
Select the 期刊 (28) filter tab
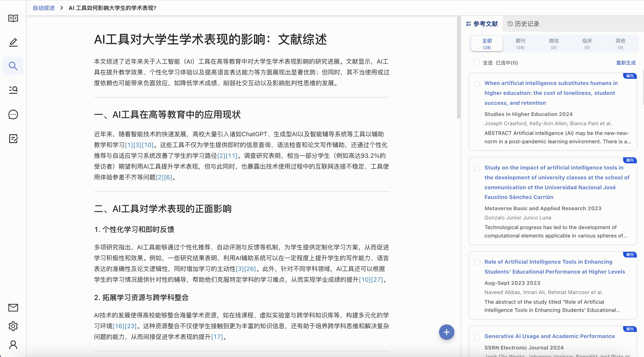520,44
